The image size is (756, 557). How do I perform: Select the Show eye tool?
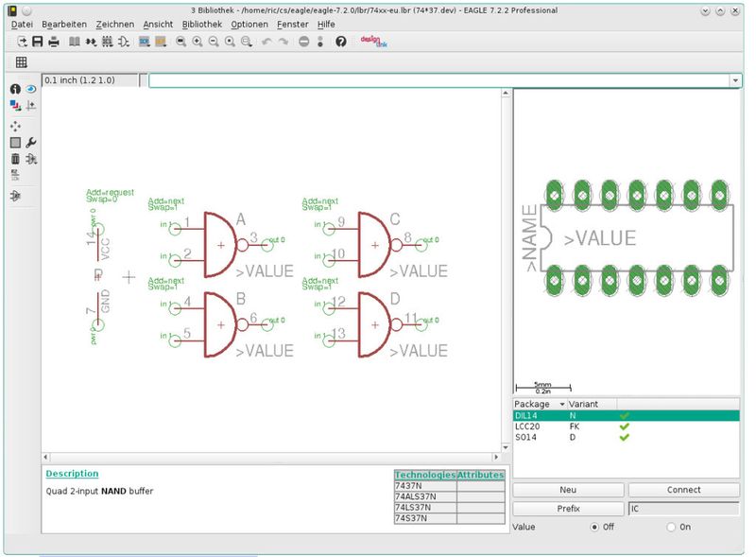tap(31, 89)
